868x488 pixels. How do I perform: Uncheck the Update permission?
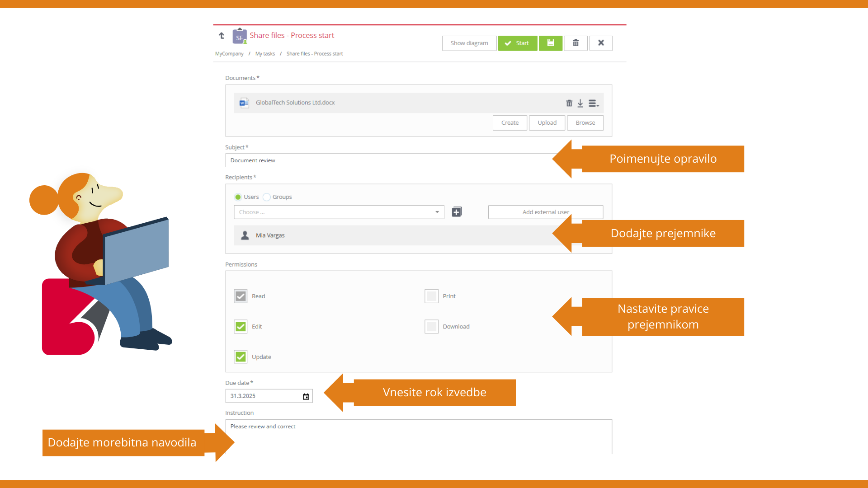[x=241, y=357]
